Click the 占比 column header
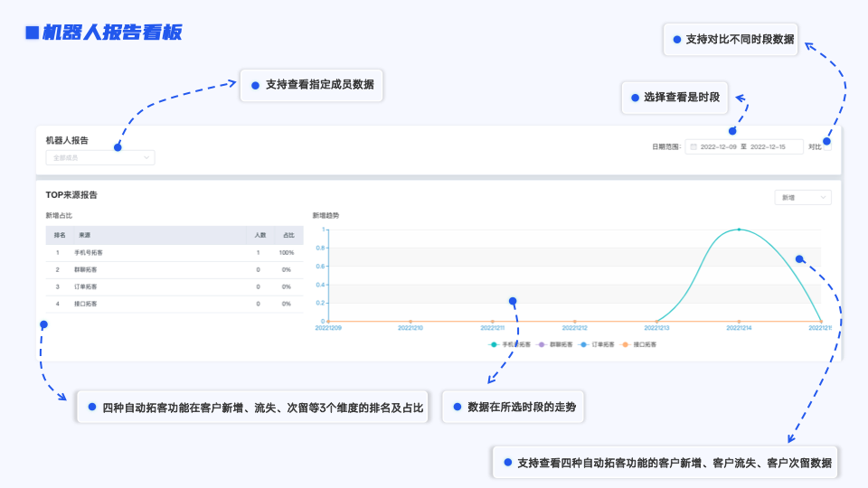 click(x=286, y=235)
